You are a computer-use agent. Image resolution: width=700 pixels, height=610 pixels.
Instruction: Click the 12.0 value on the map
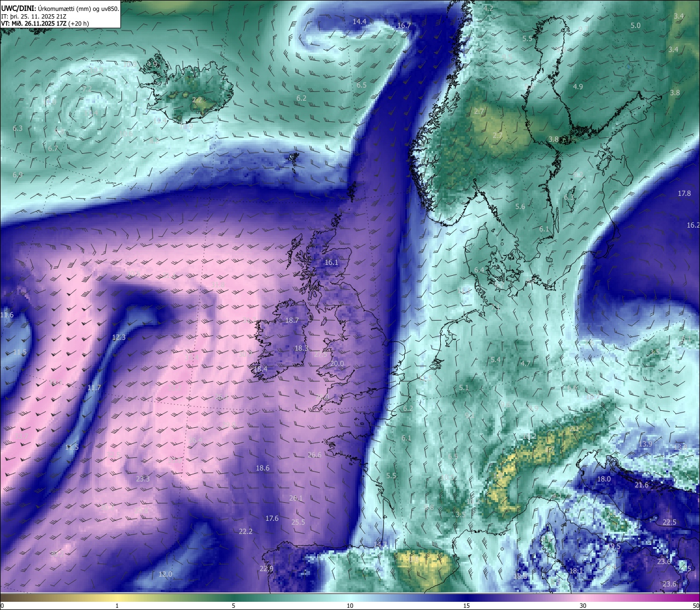pos(165,574)
